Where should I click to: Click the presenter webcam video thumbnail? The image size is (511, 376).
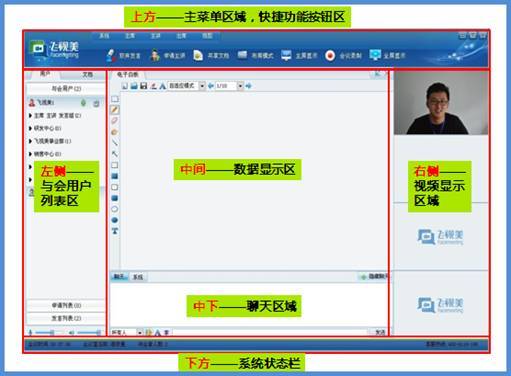(441, 103)
